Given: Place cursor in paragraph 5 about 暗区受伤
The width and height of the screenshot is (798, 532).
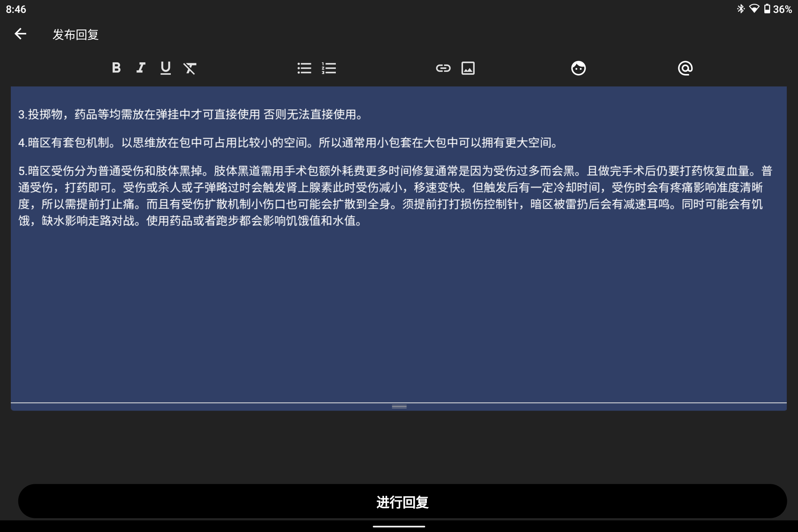Looking at the screenshot, I should point(395,196).
